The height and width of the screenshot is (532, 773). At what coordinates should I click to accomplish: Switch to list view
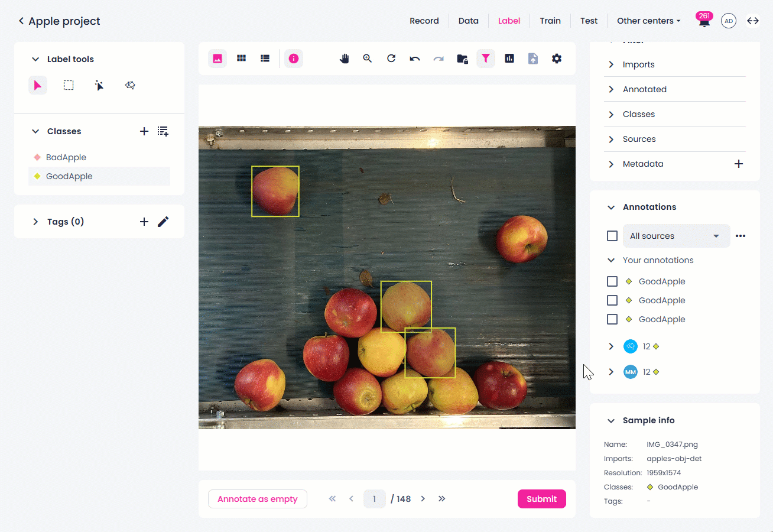point(265,59)
